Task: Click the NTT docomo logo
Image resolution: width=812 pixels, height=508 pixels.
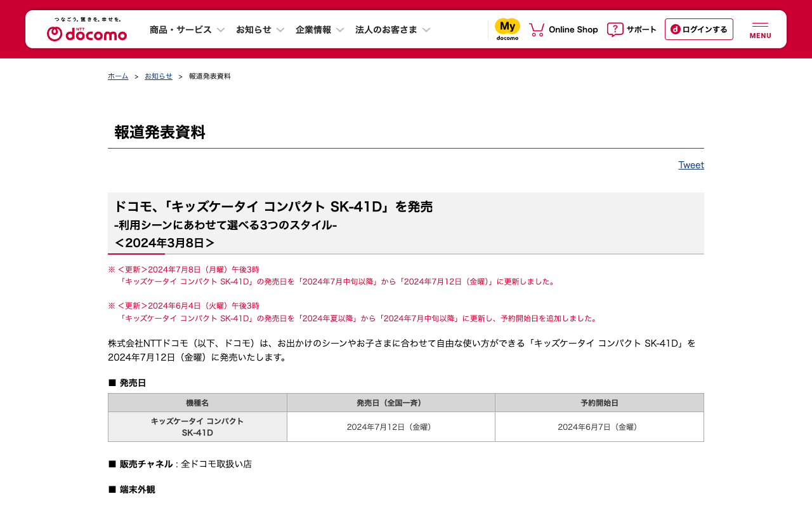Action: (87, 30)
